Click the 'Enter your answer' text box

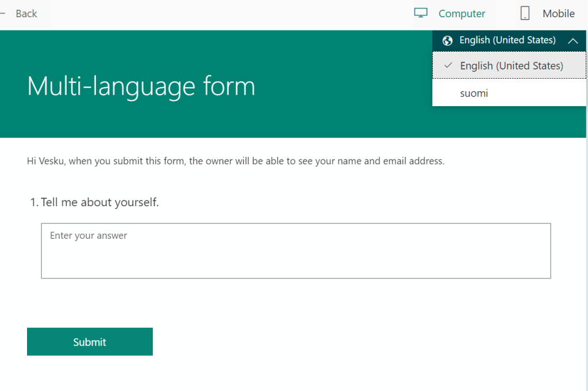coord(295,251)
